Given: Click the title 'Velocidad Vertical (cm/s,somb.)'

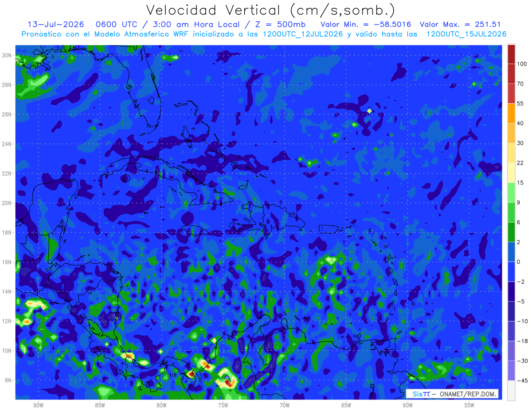Looking at the screenshot, I should pyautogui.click(x=270, y=10).
